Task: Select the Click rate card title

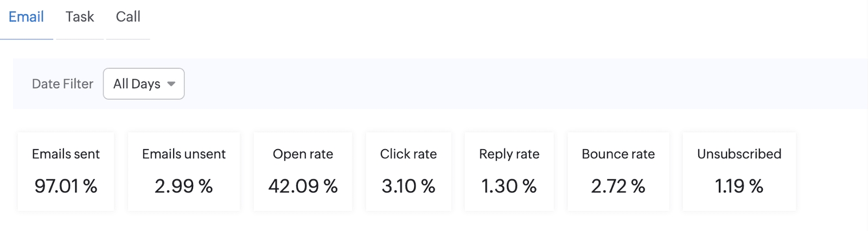Action: [x=409, y=154]
